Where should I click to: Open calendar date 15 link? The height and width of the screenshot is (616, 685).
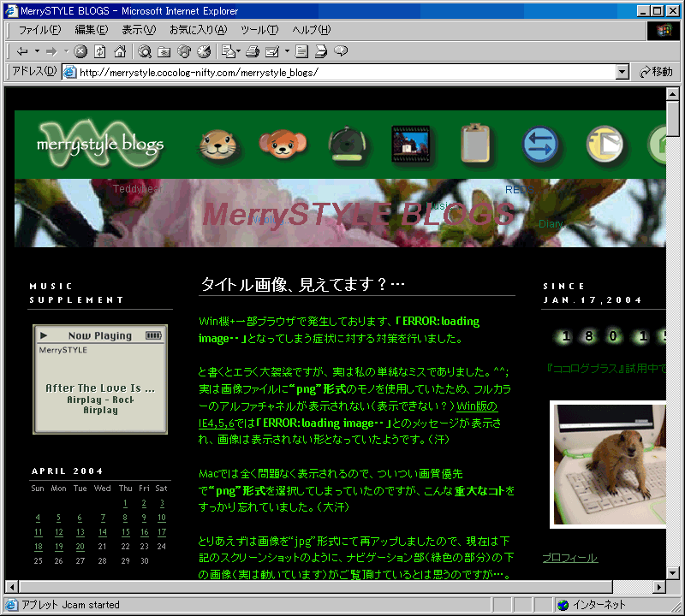125,532
